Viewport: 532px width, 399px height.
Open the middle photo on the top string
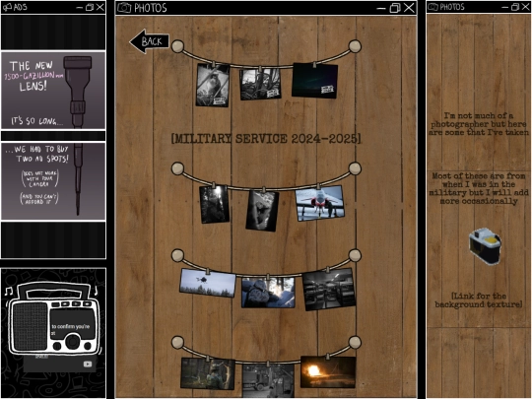[260, 84]
